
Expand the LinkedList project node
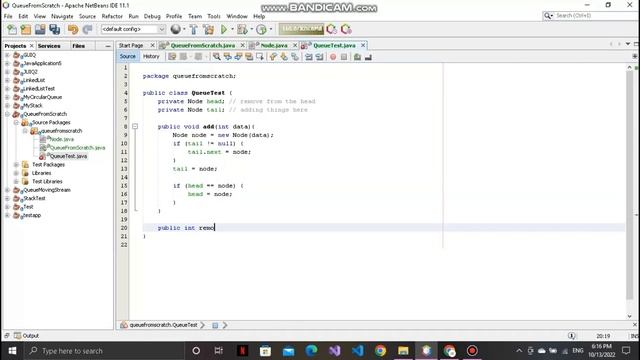pos(7,80)
